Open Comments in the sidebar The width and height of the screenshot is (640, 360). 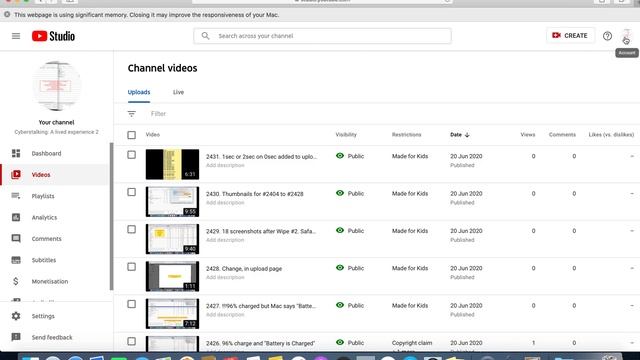[x=47, y=239]
